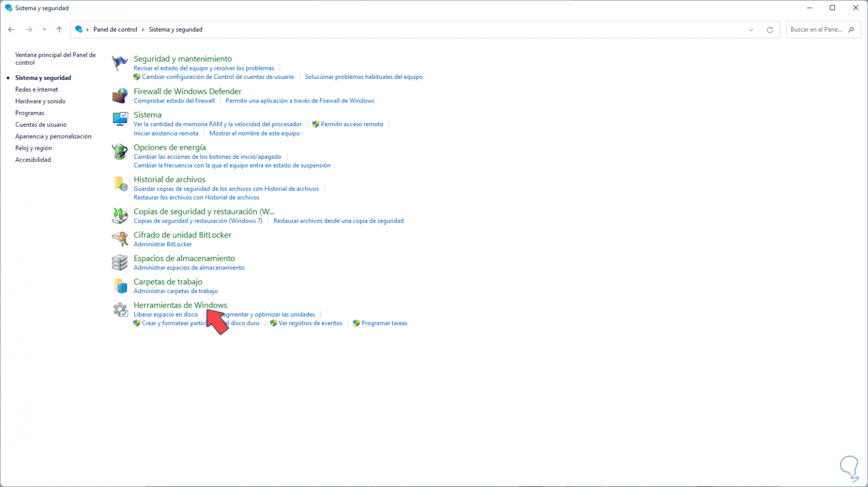The height and width of the screenshot is (487, 868).
Task: Click Cambiar las acciones de los botones de inicio/apagado
Action: pos(207,157)
